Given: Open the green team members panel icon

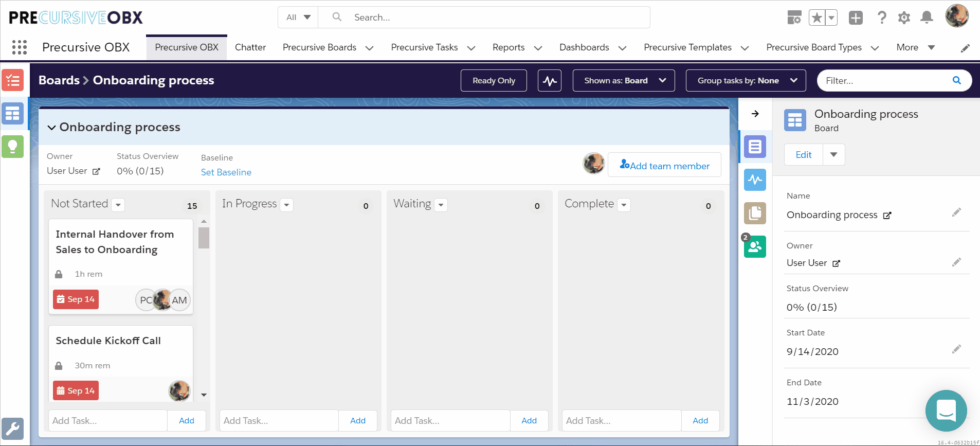Looking at the screenshot, I should [755, 246].
